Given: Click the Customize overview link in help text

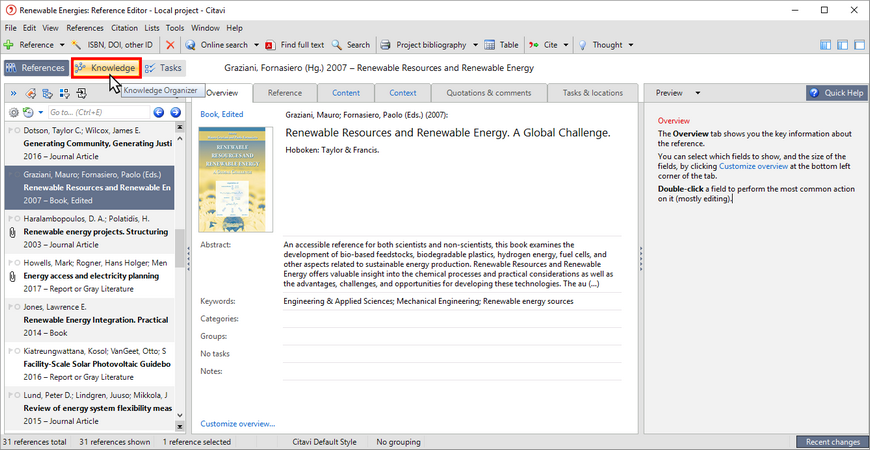Looking at the screenshot, I should [x=753, y=166].
